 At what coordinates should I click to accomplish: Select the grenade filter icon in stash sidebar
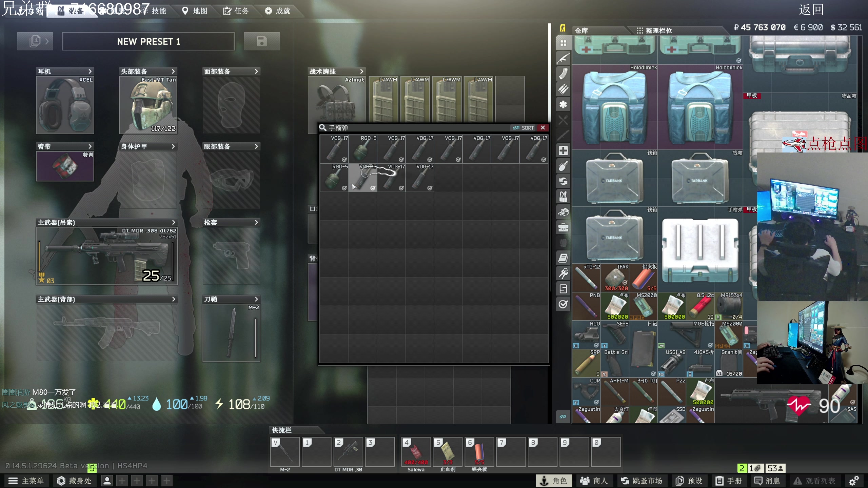pyautogui.click(x=563, y=166)
